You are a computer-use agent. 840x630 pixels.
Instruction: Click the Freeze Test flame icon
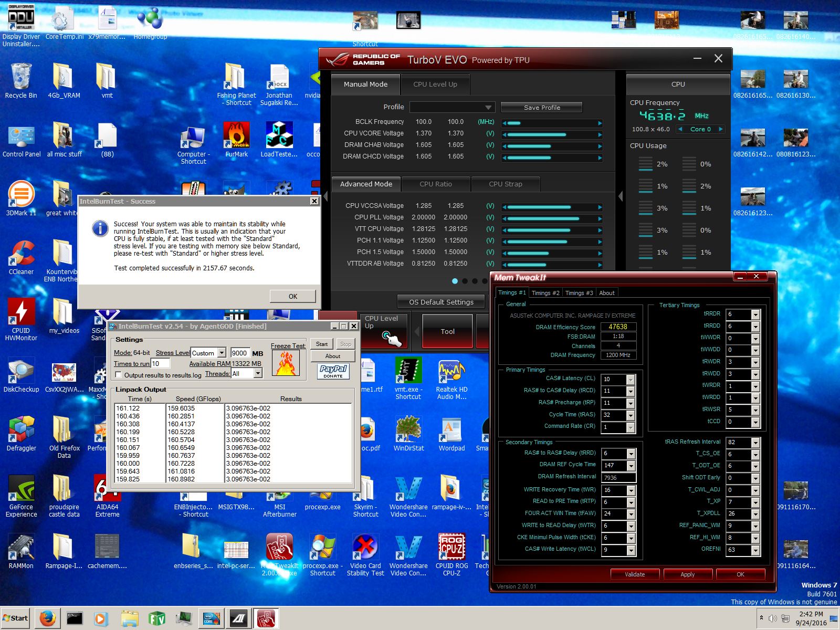click(x=286, y=363)
